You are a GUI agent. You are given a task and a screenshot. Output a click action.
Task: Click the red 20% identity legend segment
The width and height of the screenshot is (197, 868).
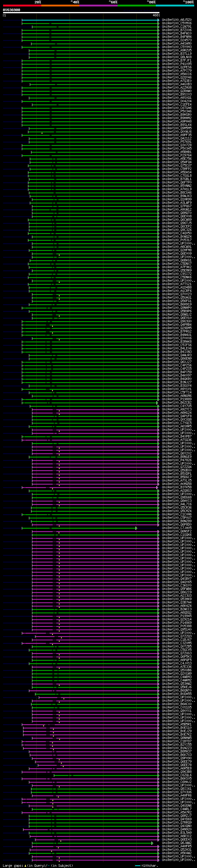[22, 6]
